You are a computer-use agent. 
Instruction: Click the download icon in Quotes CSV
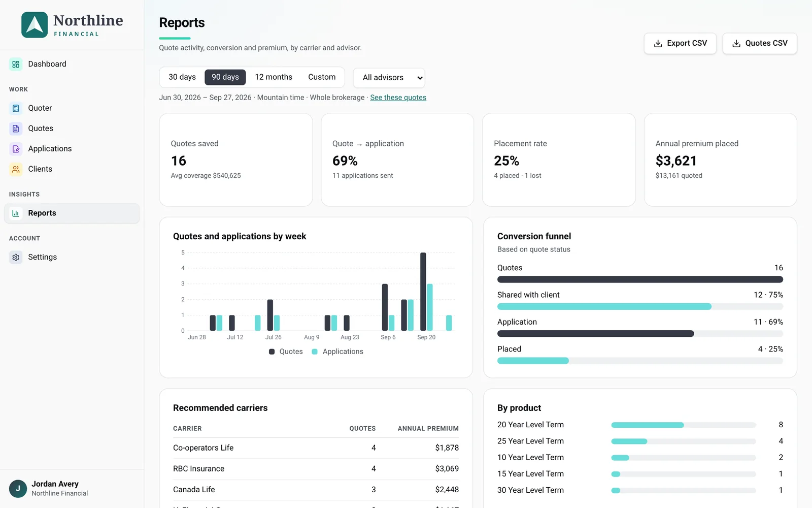pyautogui.click(x=736, y=44)
